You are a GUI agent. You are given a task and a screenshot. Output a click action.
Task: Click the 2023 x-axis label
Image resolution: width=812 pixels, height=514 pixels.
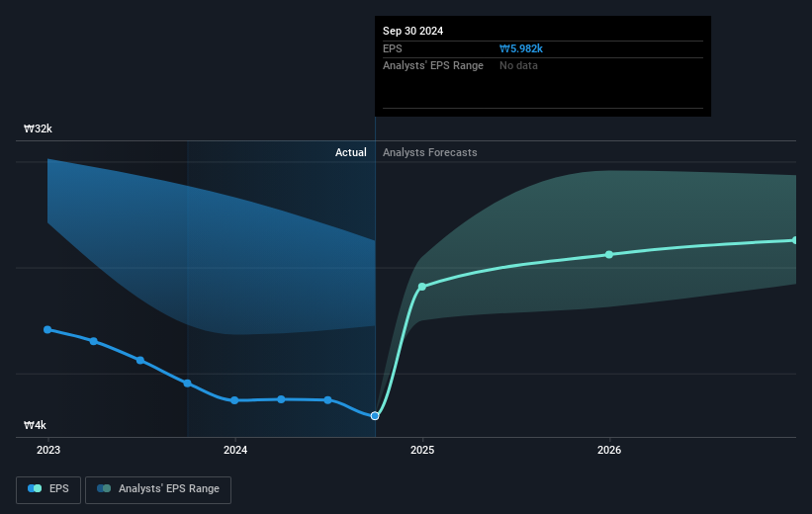click(x=48, y=450)
